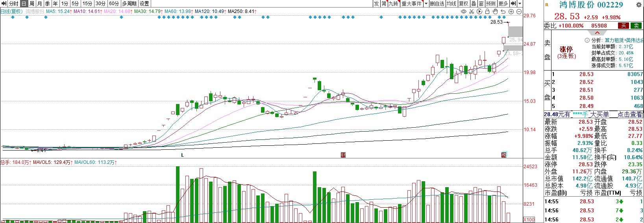The height and width of the screenshot is (223, 644).
Task: Click the minus zoom-out icon
Action: click(x=519, y=11)
